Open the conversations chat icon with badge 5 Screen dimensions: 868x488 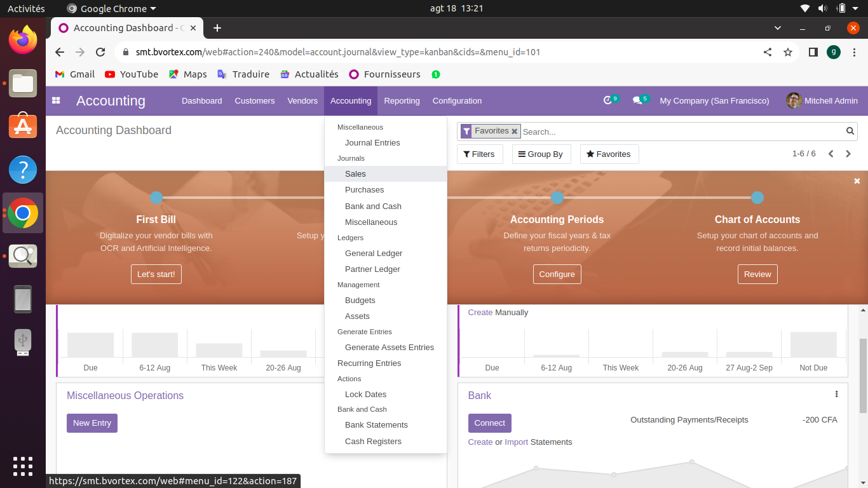tap(637, 100)
